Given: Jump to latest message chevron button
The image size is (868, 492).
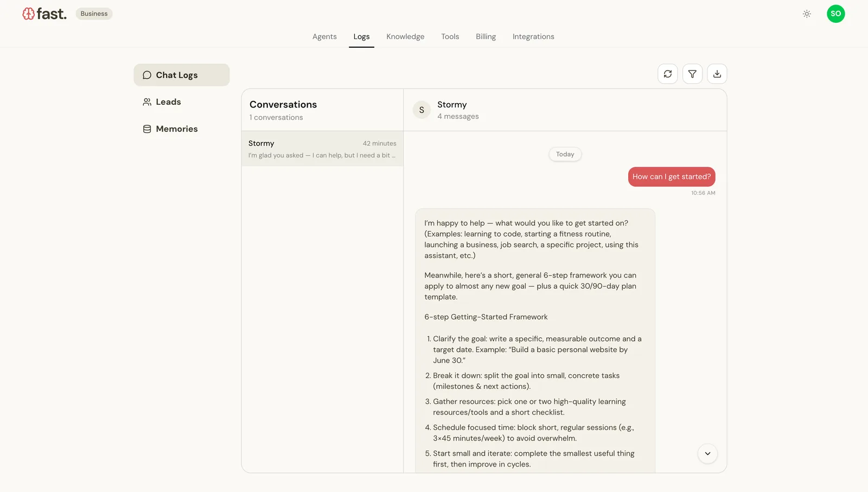Looking at the screenshot, I should [707, 453].
